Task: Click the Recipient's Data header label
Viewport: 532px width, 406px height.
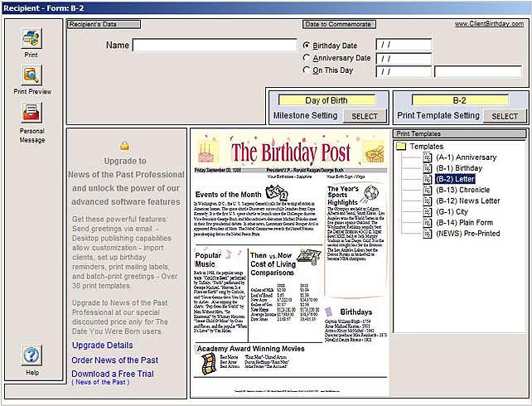Action: pos(104,24)
